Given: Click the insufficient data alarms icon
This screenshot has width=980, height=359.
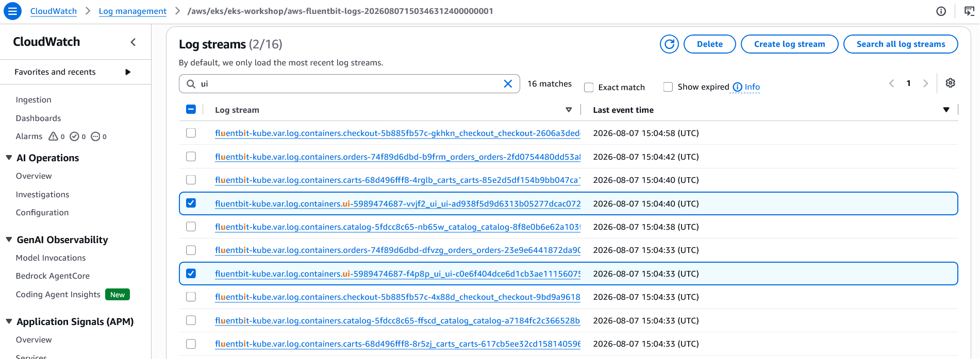Looking at the screenshot, I should click(x=95, y=136).
